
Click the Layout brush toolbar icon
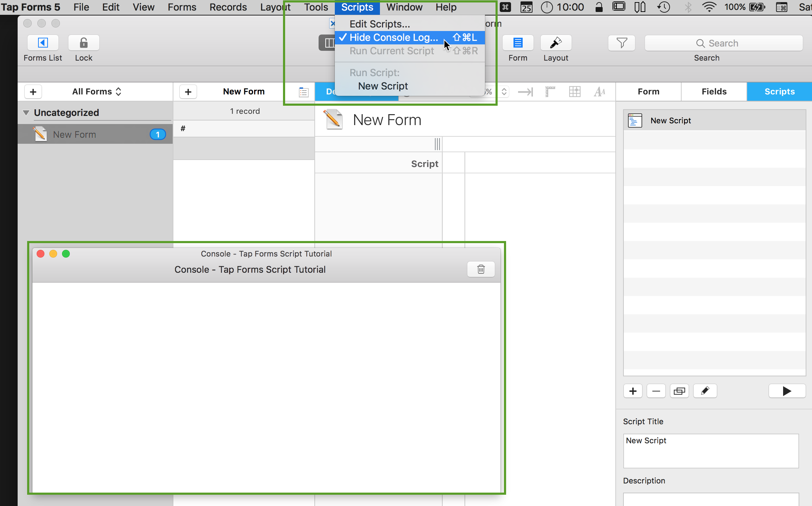pyautogui.click(x=556, y=43)
